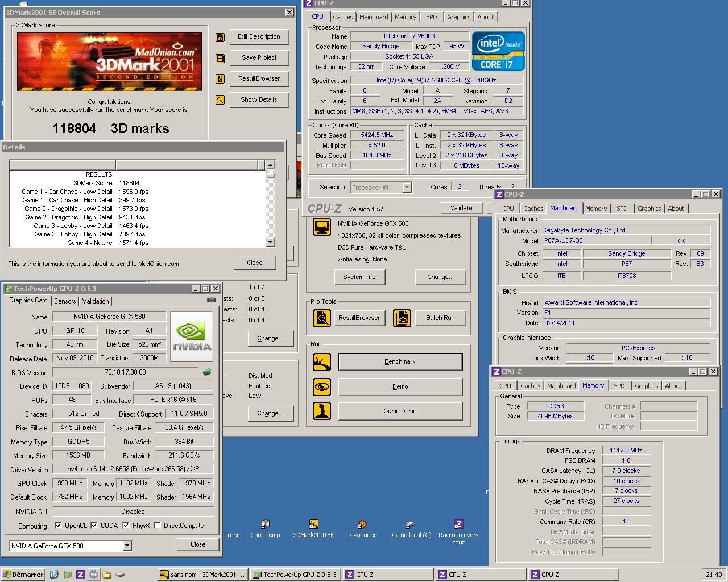This screenshot has width=728, height=582.
Task: Click the CPU-Z quick launch icon in taskbar
Action: point(80,575)
